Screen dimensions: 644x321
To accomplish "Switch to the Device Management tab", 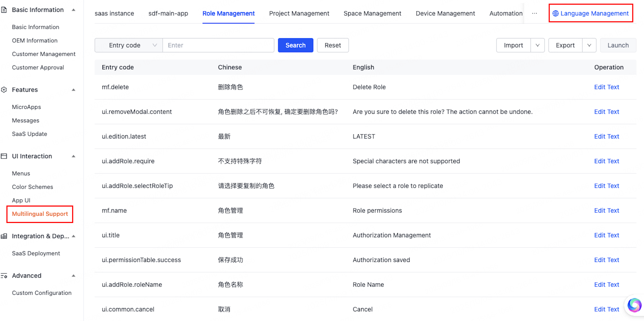I will point(445,13).
